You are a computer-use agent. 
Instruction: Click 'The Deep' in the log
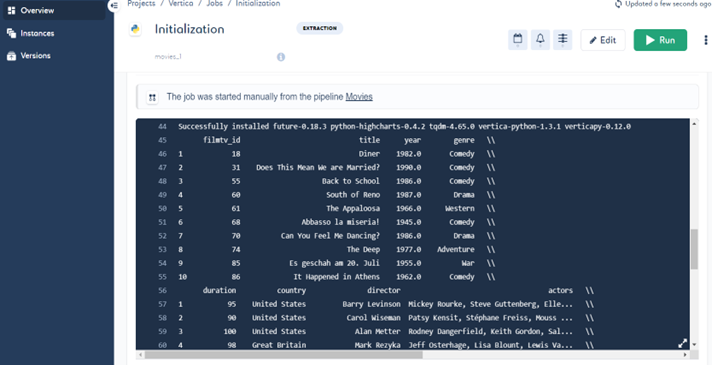click(x=363, y=249)
